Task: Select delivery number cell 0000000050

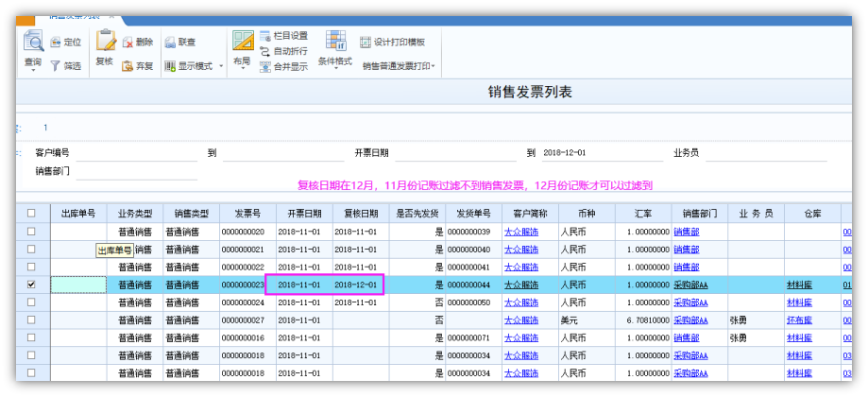Action: click(474, 302)
